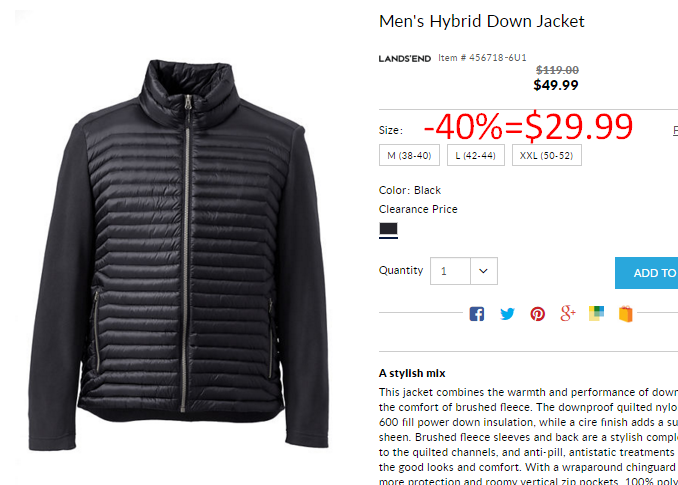Pin jacket on Pinterest
This screenshot has height=485, width=678.
pos(537,314)
